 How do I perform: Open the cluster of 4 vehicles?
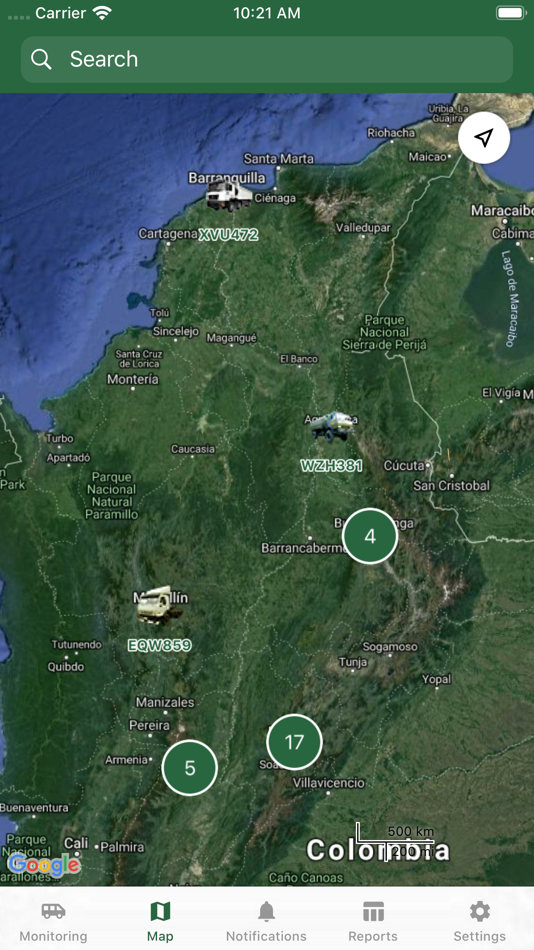tap(370, 536)
